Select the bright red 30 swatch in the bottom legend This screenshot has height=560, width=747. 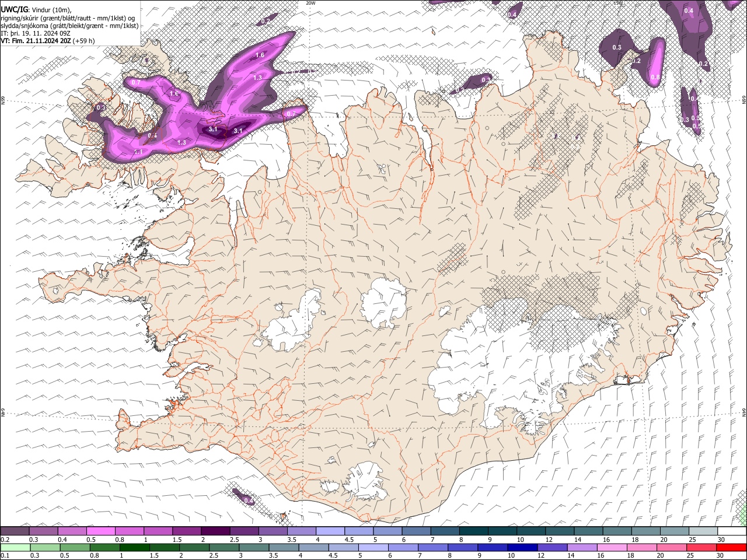(x=731, y=547)
